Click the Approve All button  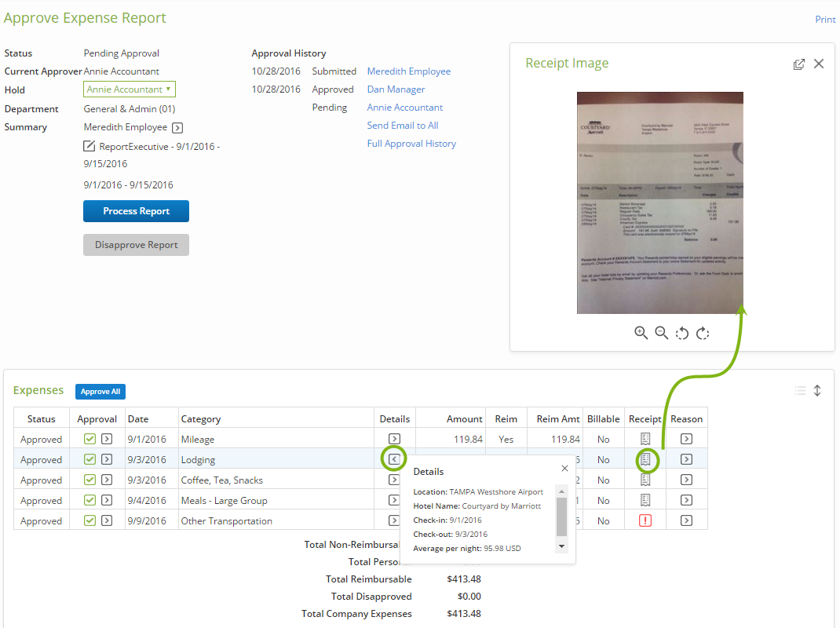click(100, 392)
